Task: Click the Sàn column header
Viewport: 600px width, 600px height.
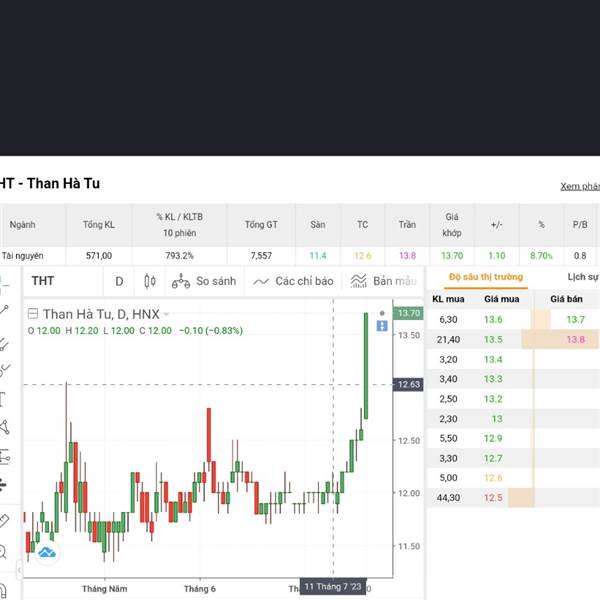Action: (318, 225)
